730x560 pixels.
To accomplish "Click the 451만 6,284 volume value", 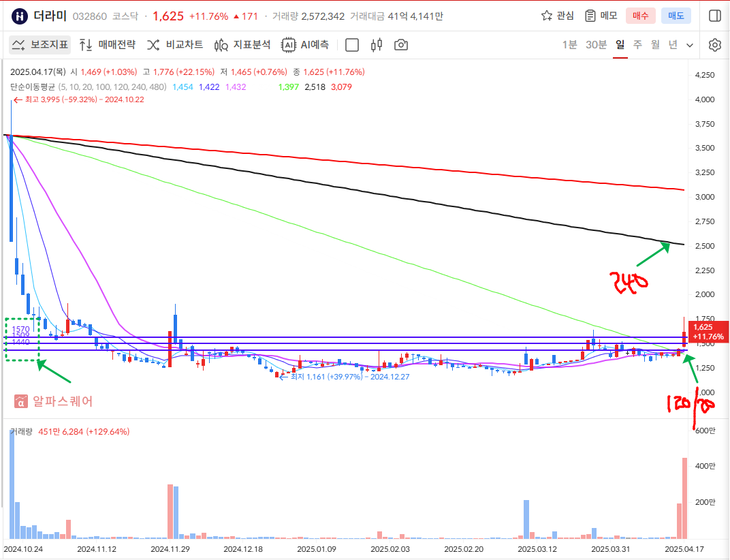I will coord(84,431).
